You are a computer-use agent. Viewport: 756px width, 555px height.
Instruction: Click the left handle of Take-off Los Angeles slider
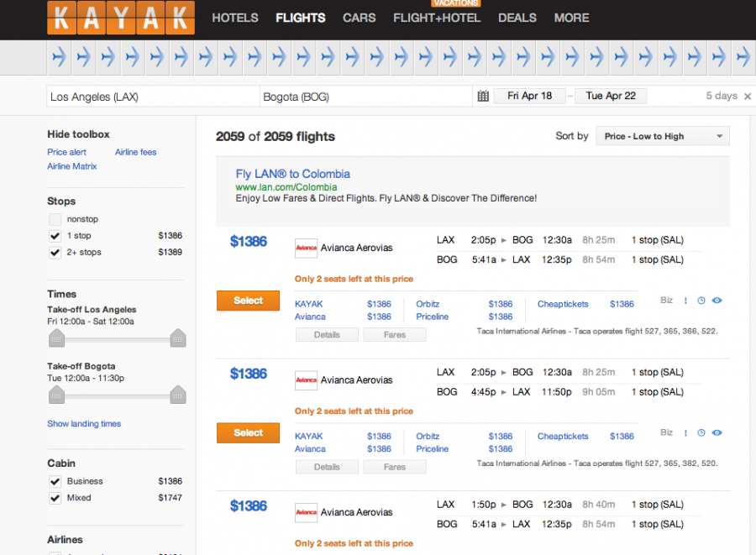(56, 338)
